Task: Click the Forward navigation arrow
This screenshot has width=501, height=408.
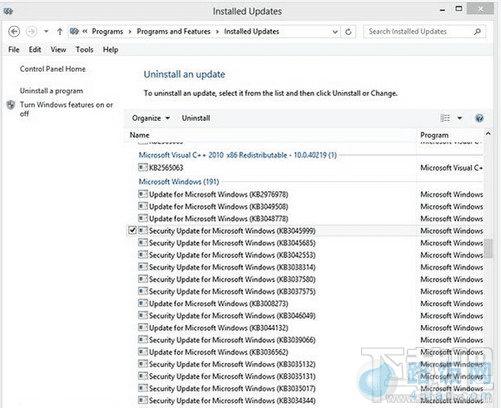Action: (31, 32)
